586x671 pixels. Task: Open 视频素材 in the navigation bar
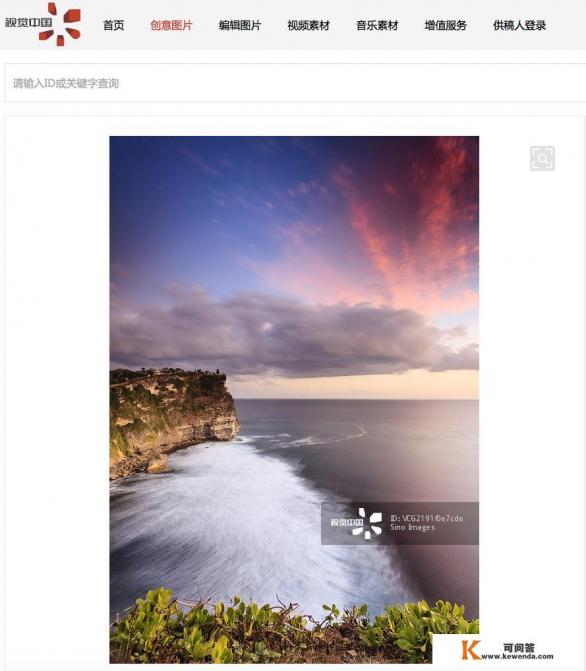(308, 25)
